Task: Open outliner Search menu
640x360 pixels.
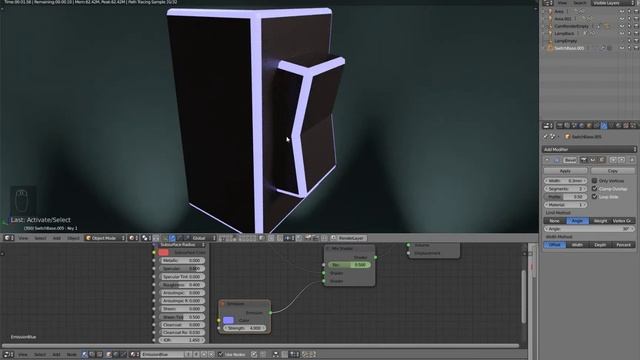Action: 580,3
